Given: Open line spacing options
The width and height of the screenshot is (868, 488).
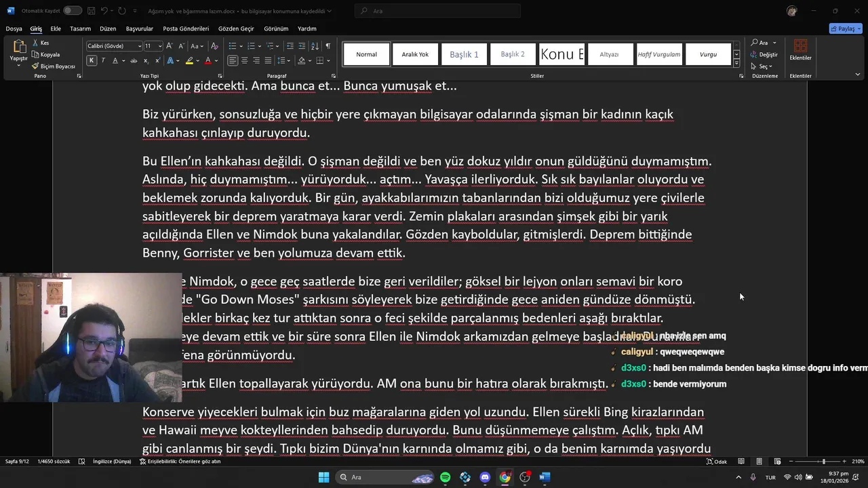Looking at the screenshot, I should tap(283, 60).
